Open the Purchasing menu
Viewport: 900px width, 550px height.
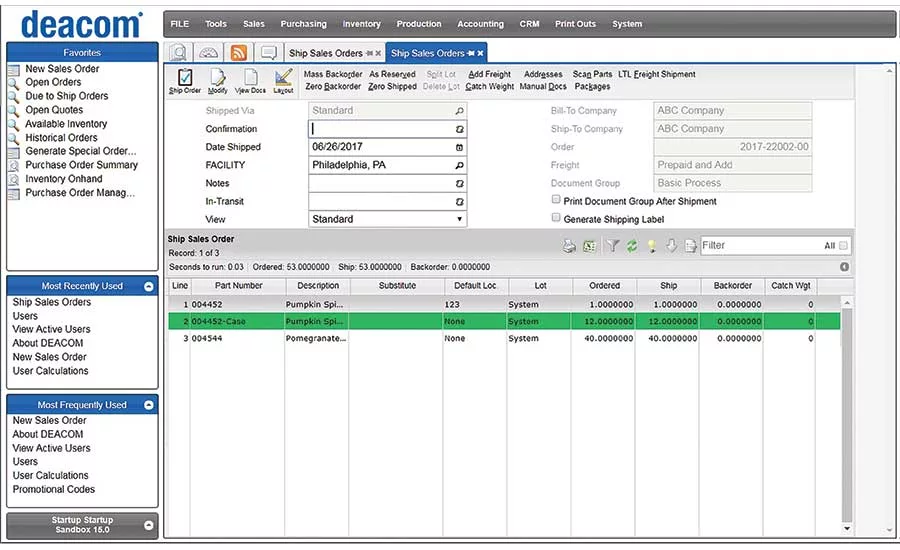click(304, 24)
